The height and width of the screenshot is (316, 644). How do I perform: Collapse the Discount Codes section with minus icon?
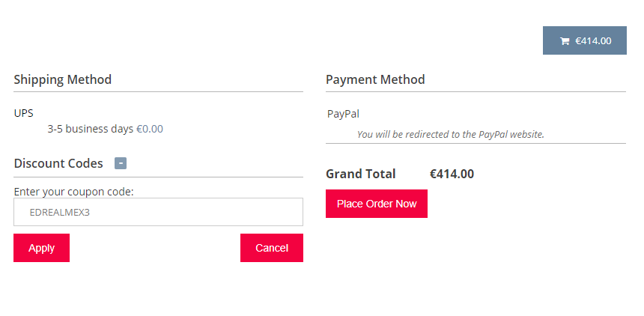[121, 163]
